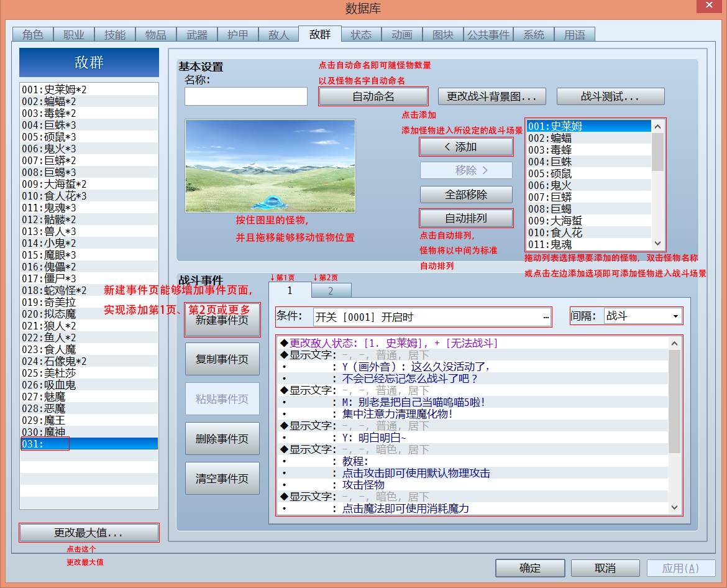Go to the 护甲 tab
Screen dimensions: 727x588
(237, 35)
